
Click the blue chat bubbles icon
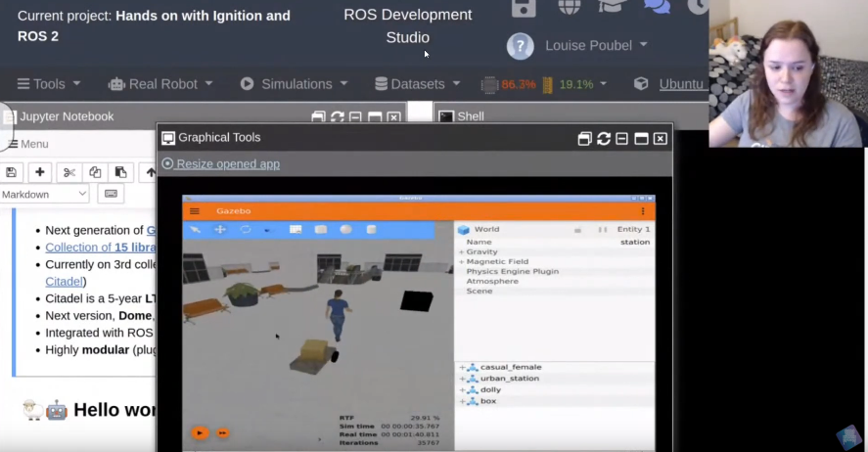(657, 7)
